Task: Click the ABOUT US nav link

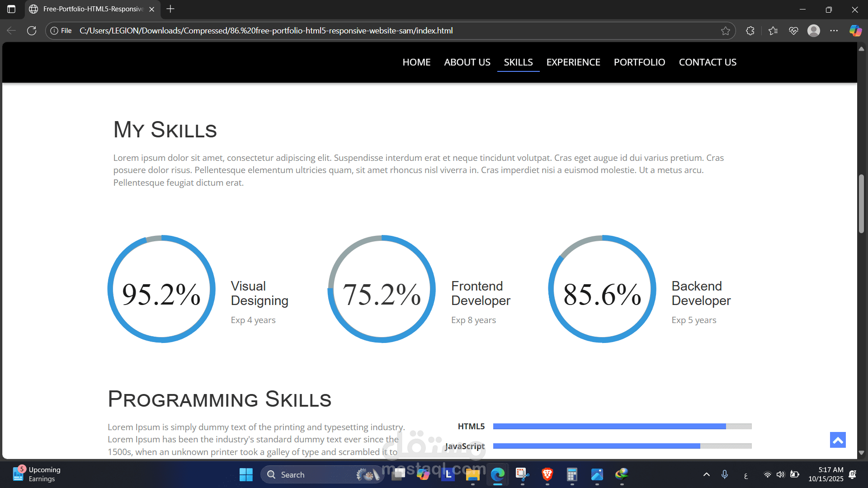Action: pos(467,62)
